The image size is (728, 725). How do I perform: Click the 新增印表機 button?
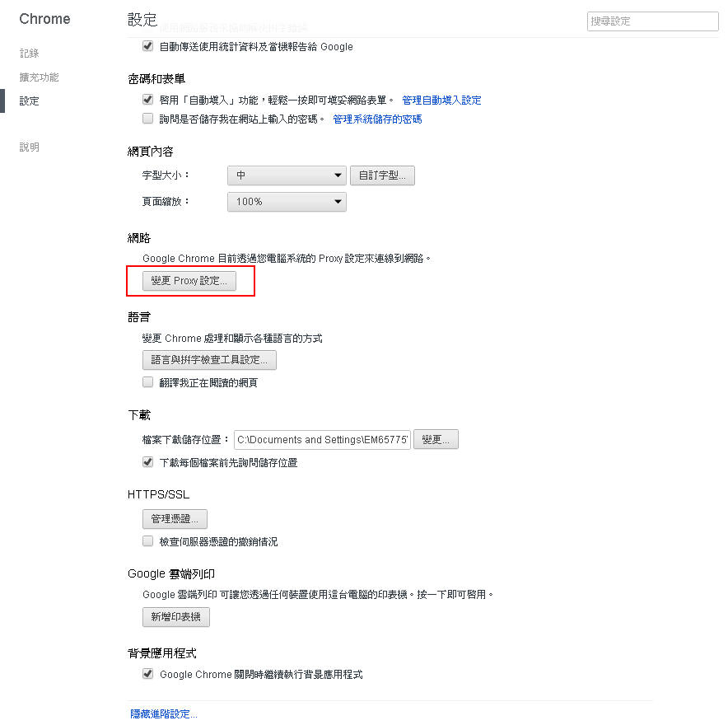[176, 617]
